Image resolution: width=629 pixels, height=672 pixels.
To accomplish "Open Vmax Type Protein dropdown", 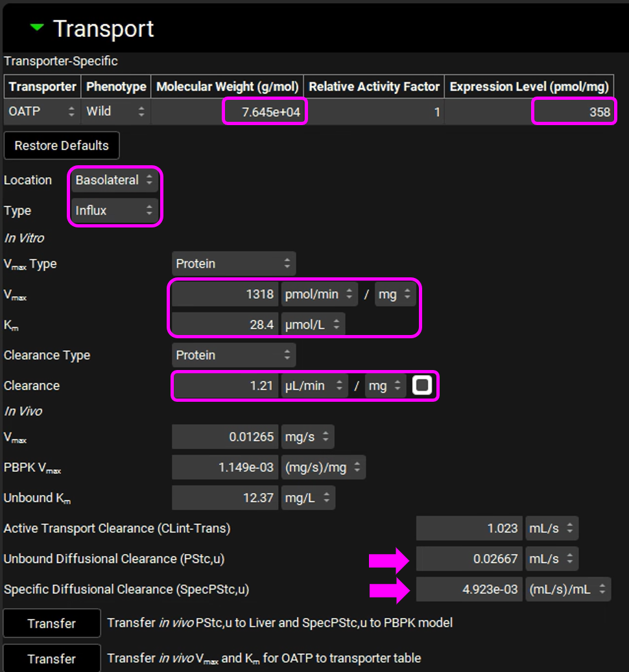I will pyautogui.click(x=233, y=264).
